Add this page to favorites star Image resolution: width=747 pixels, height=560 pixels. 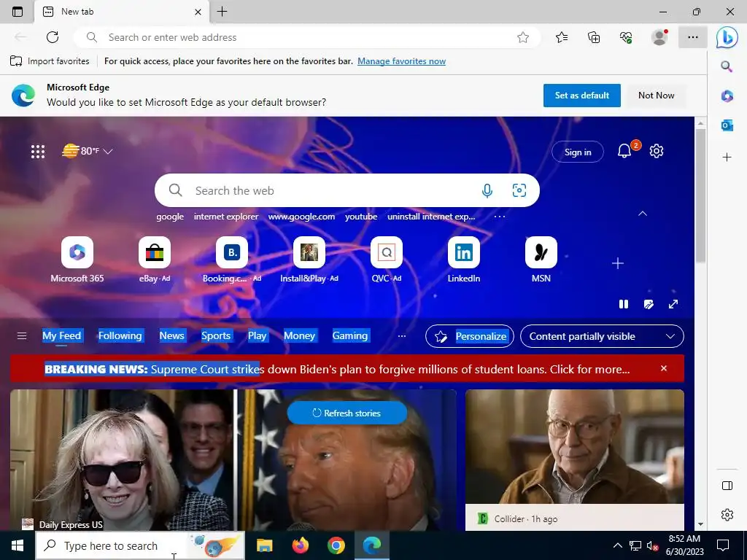tap(523, 37)
